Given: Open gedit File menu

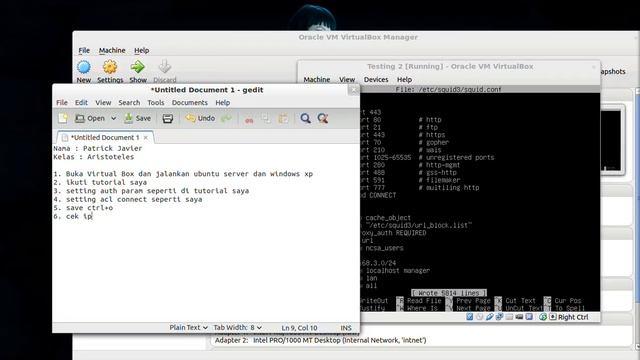Looking at the screenshot, I should (x=62, y=102).
